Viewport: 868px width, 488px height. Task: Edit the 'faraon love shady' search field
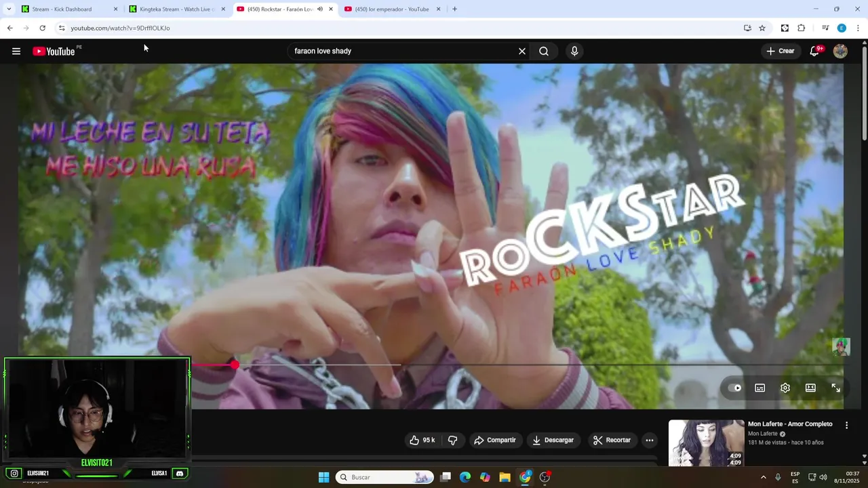pyautogui.click(x=403, y=51)
